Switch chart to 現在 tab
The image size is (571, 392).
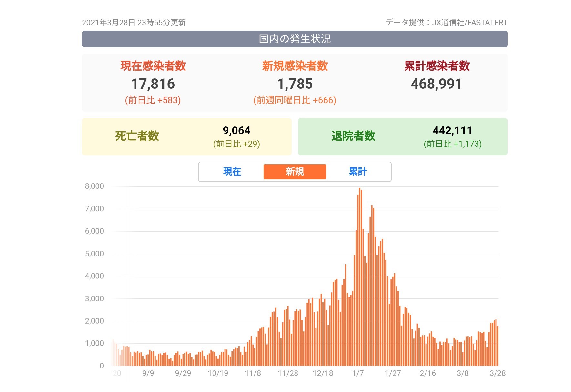pyautogui.click(x=232, y=172)
